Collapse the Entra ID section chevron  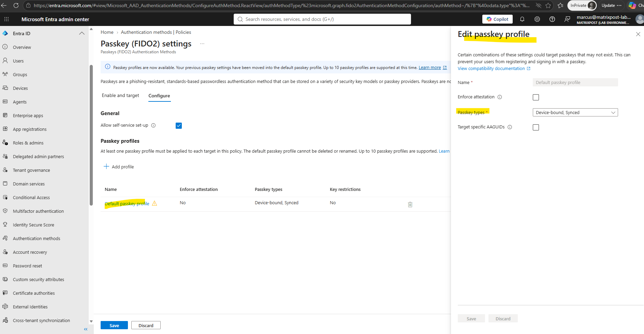point(82,33)
